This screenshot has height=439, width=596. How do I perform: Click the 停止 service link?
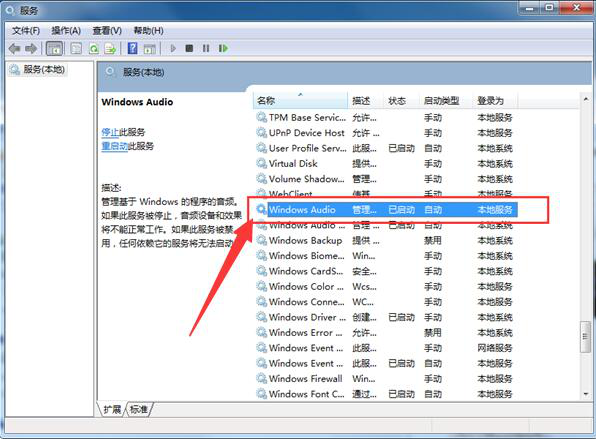[x=110, y=132]
